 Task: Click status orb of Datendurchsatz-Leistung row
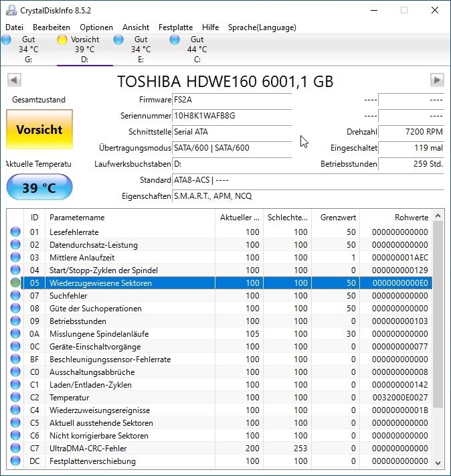click(x=15, y=244)
